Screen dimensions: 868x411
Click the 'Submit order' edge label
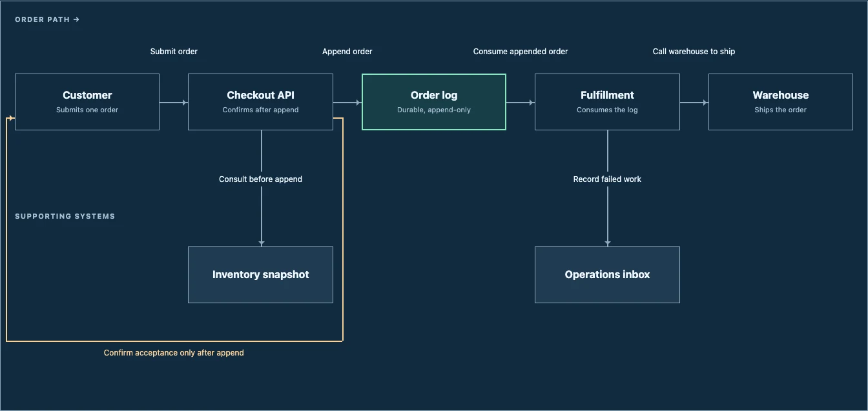pyautogui.click(x=174, y=52)
